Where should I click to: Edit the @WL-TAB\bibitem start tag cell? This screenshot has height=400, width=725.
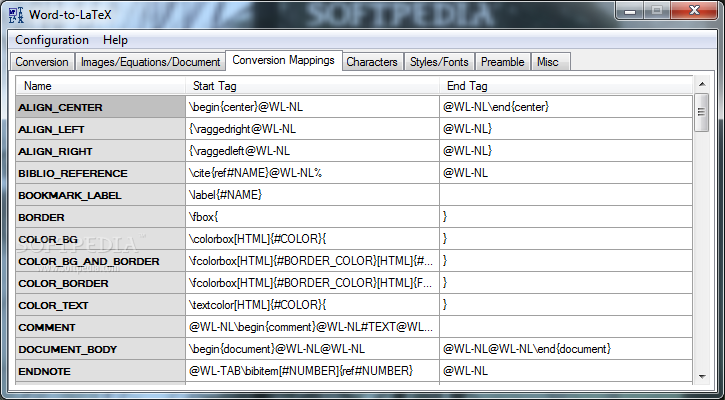[x=313, y=371]
